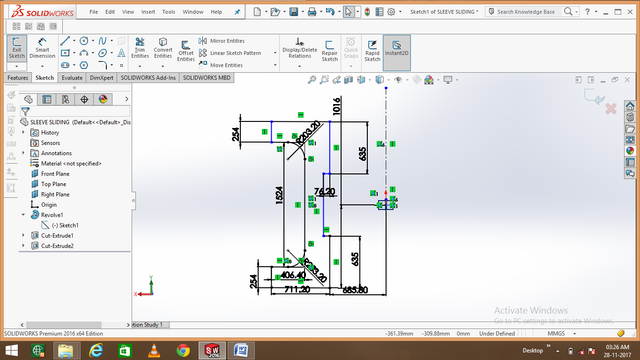The height and width of the screenshot is (360, 640).
Task: Switch to the DimXpert tab
Action: 101,78
